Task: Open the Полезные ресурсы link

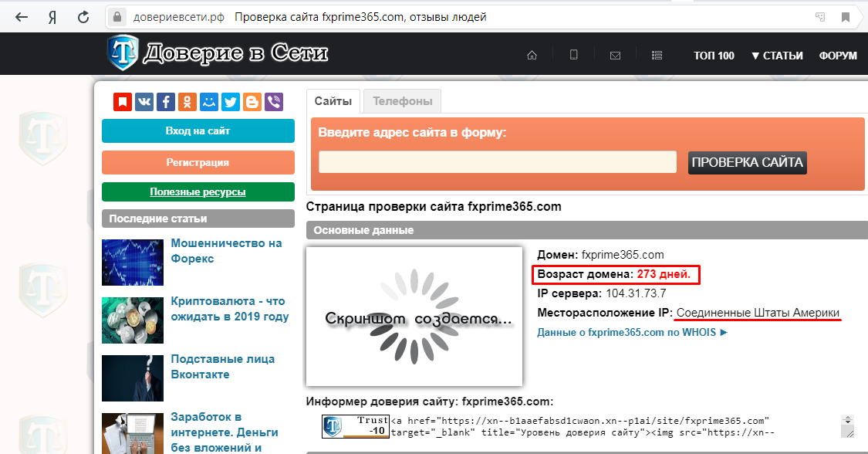Action: pyautogui.click(x=198, y=192)
